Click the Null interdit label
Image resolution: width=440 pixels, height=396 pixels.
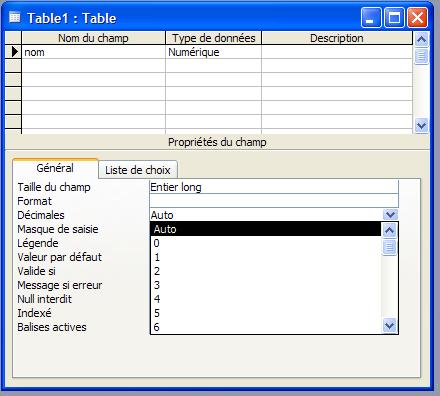44,299
